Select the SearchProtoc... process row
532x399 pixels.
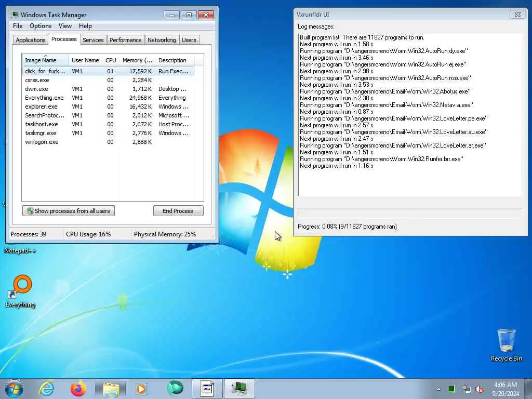(108, 115)
